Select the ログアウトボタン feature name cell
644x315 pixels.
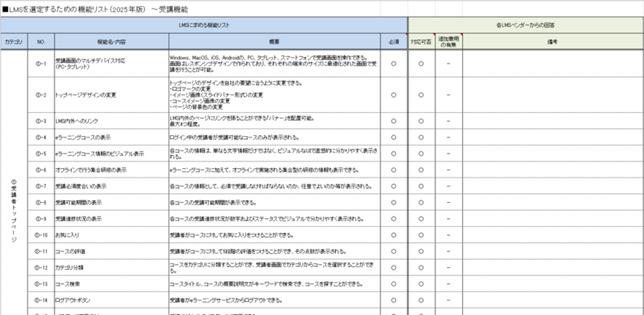click(x=110, y=300)
